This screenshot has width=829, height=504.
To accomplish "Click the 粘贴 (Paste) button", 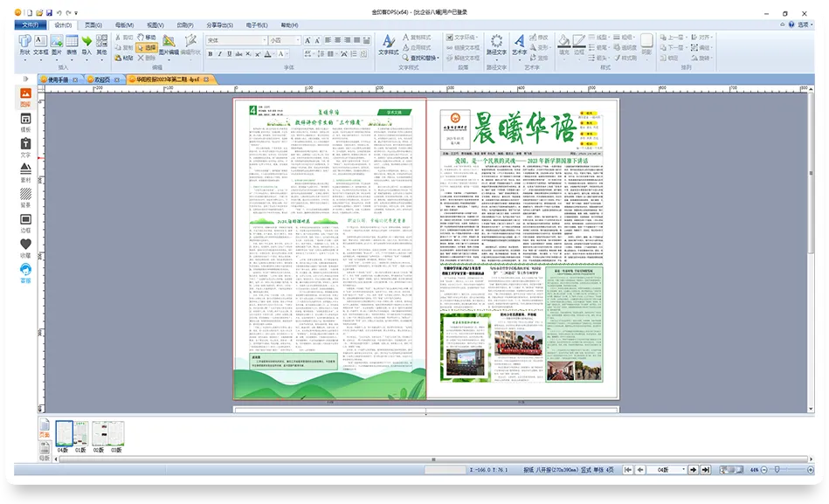I will tap(124, 59).
